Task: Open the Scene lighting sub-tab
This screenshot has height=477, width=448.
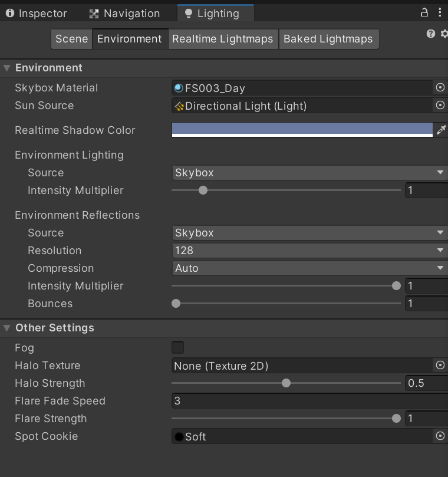Action: coord(72,39)
